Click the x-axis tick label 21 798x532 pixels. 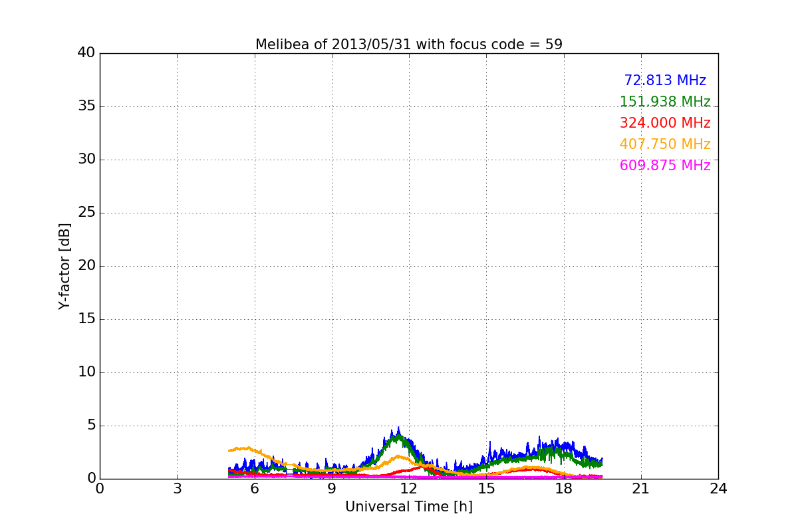[641, 488]
